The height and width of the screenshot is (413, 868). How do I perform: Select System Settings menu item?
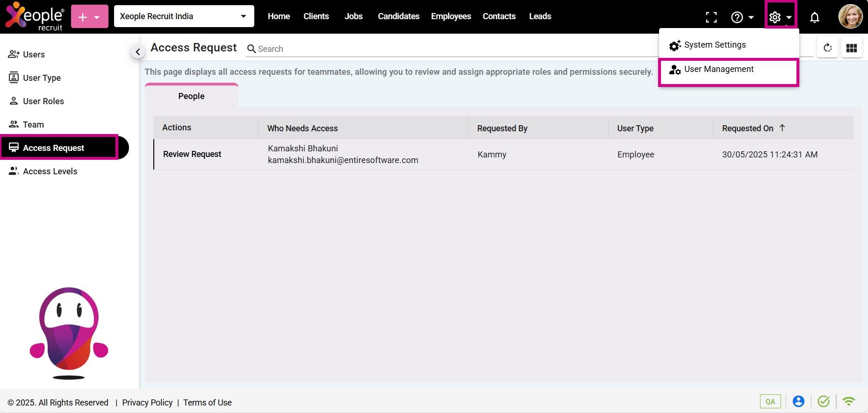coord(715,45)
